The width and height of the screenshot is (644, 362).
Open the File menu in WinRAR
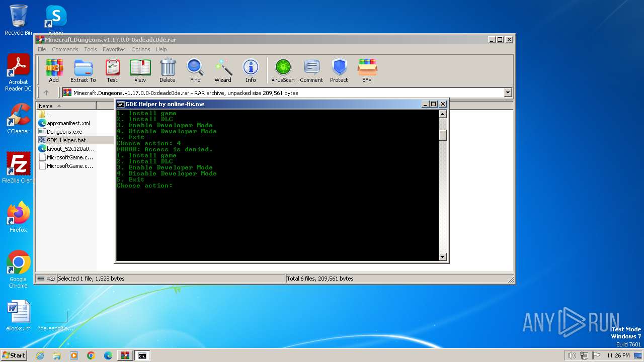pyautogui.click(x=42, y=49)
